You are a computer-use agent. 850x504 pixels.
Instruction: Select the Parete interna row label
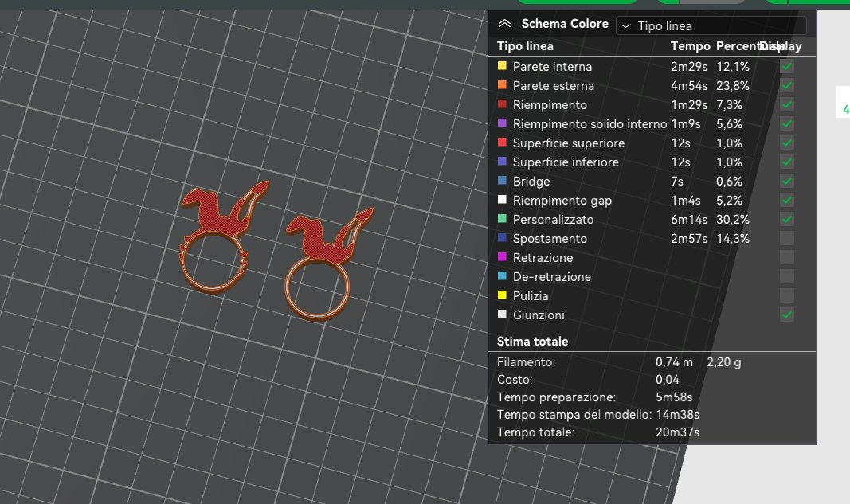pos(552,67)
